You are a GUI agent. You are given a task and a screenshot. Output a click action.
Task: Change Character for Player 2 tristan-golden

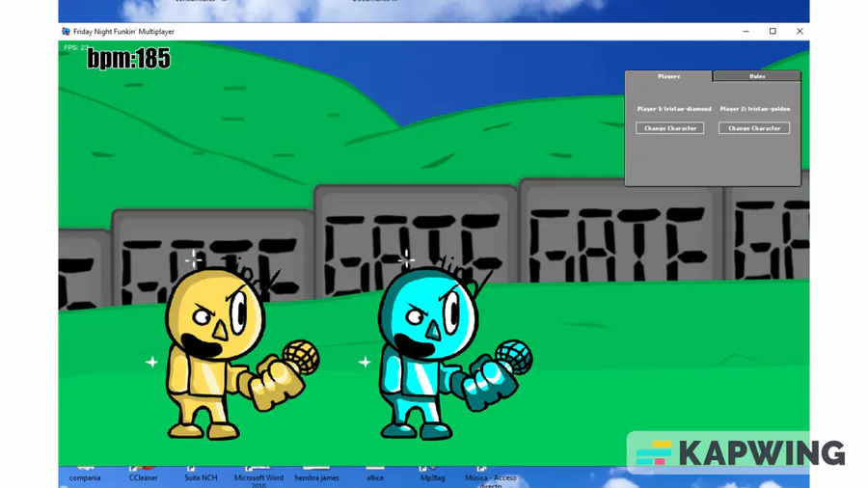tap(754, 128)
